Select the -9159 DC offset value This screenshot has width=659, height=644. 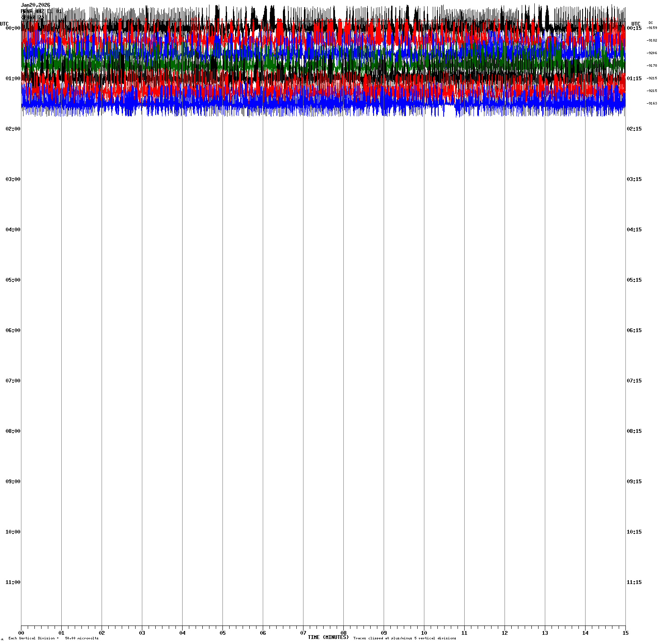click(x=652, y=28)
